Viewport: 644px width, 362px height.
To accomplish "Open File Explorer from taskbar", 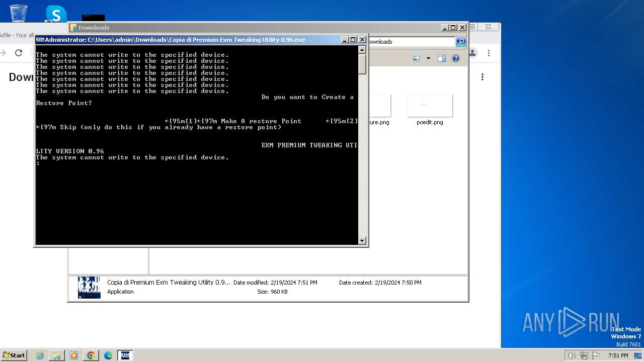I will (x=57, y=355).
